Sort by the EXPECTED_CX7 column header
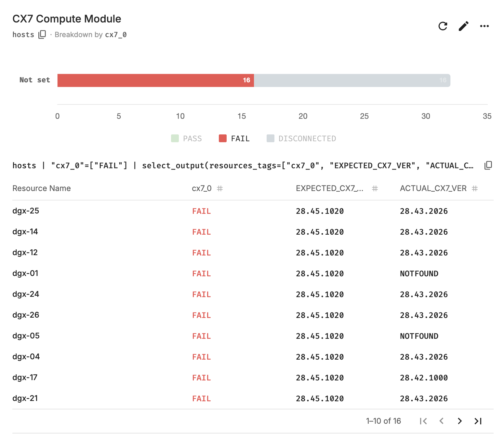504x440 pixels. (330, 188)
